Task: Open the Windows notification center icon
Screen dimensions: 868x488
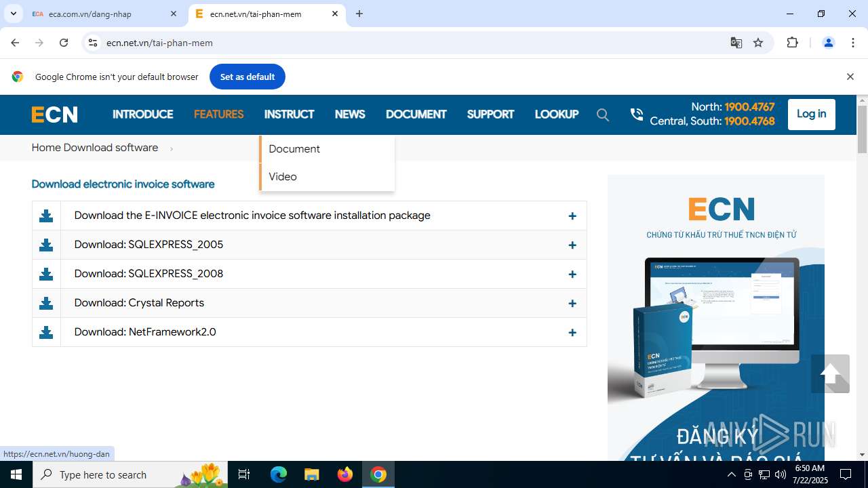Action: (846, 474)
